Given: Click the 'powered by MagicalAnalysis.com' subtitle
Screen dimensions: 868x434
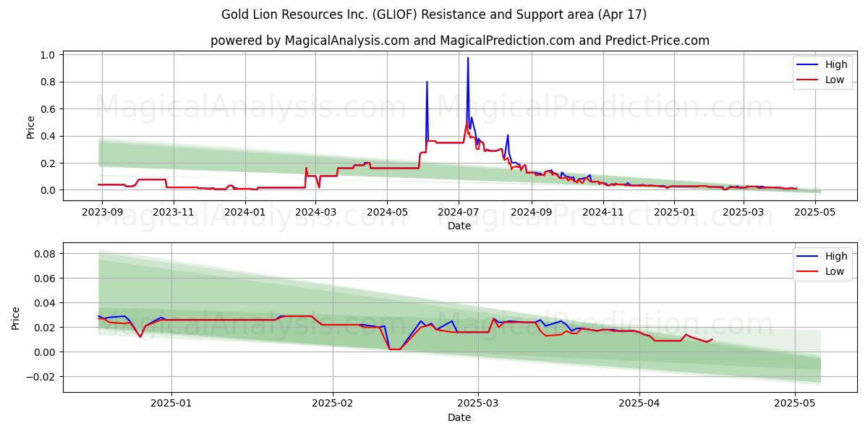Looking at the screenshot, I should pos(460,41).
